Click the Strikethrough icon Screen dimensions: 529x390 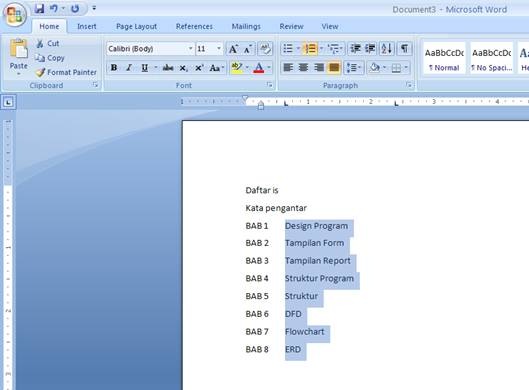click(x=168, y=68)
